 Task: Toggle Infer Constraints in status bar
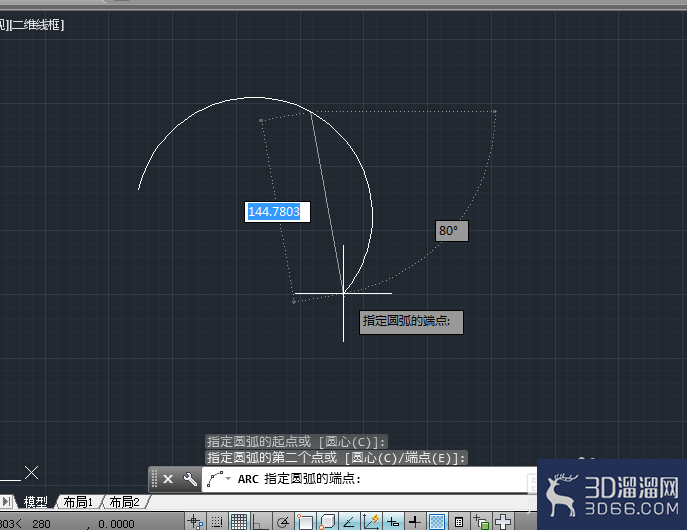195,522
